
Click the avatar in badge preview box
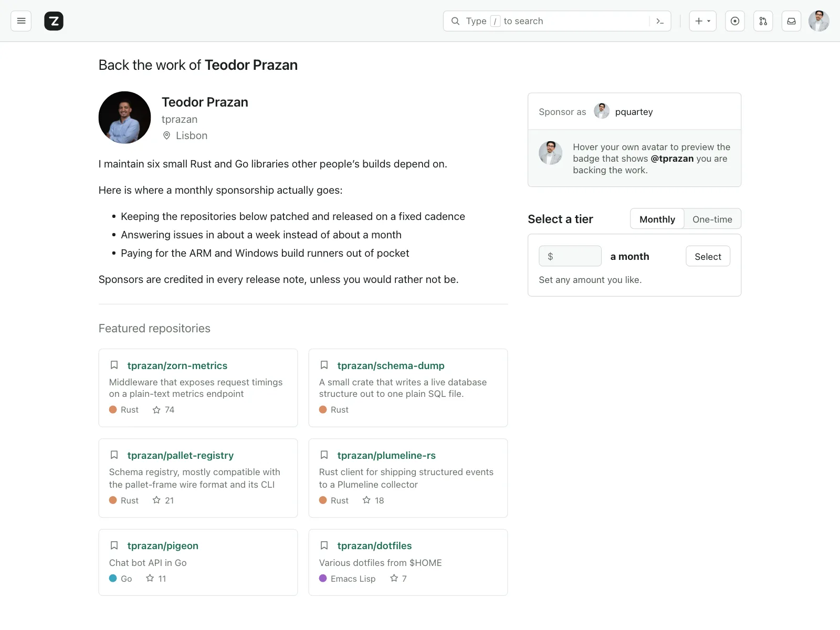(x=550, y=153)
